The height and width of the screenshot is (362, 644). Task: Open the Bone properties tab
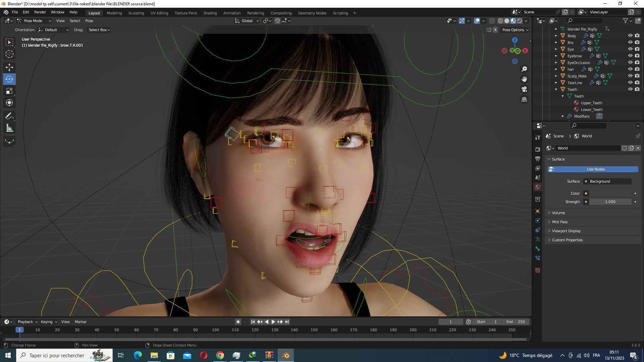click(538, 249)
